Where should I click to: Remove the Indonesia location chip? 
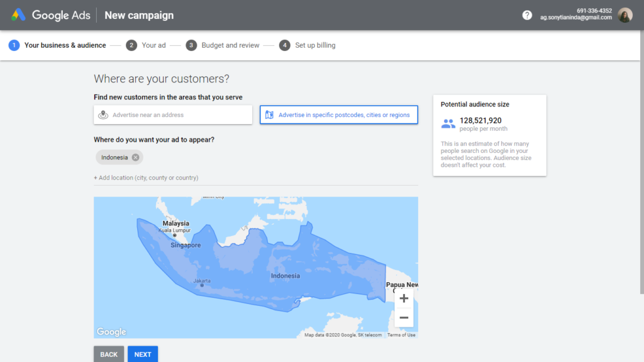pos(136,157)
